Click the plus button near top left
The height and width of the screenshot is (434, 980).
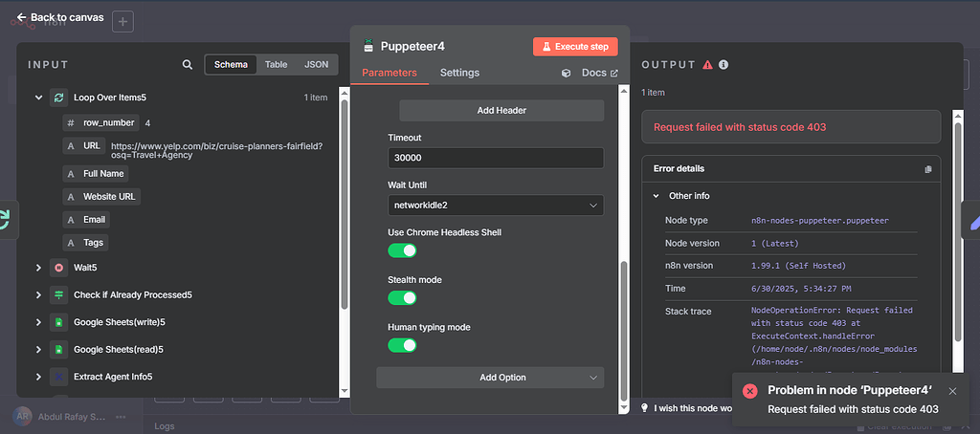coord(122,22)
